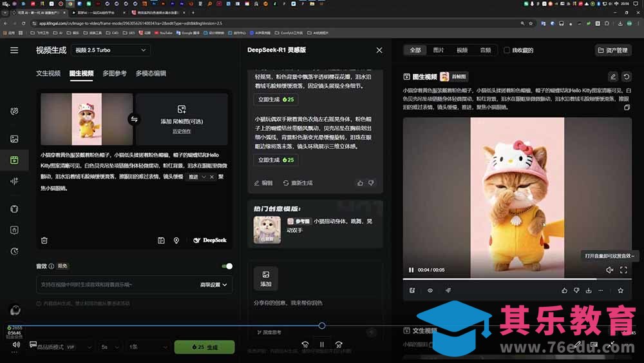
Task: Click the edit pencil icon on result card
Action: click(613, 77)
